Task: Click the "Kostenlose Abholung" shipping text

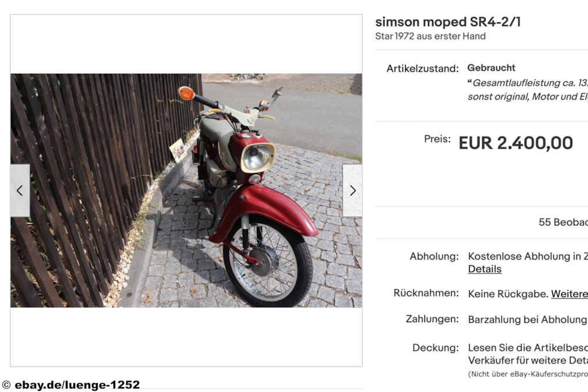Action: (527, 256)
